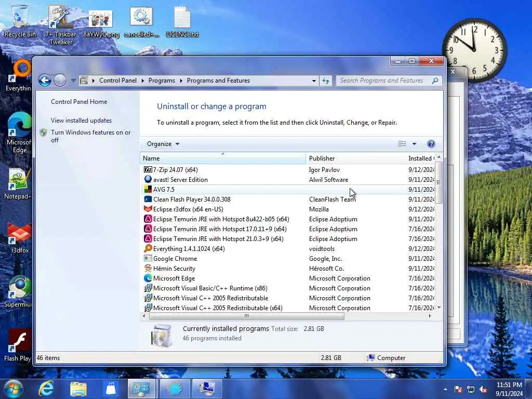Screen dimensions: 532x399
Task: Switch to Control Panel taskbar button
Action: click(x=141, y=389)
